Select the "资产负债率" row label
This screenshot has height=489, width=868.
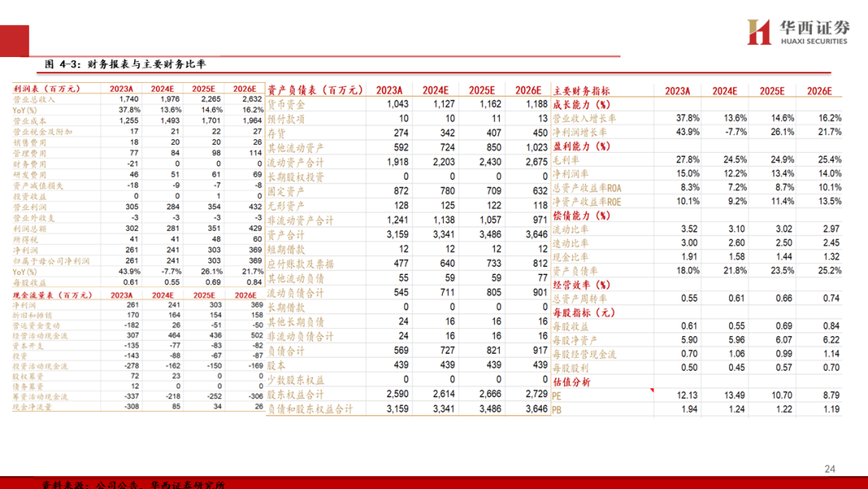(575, 271)
